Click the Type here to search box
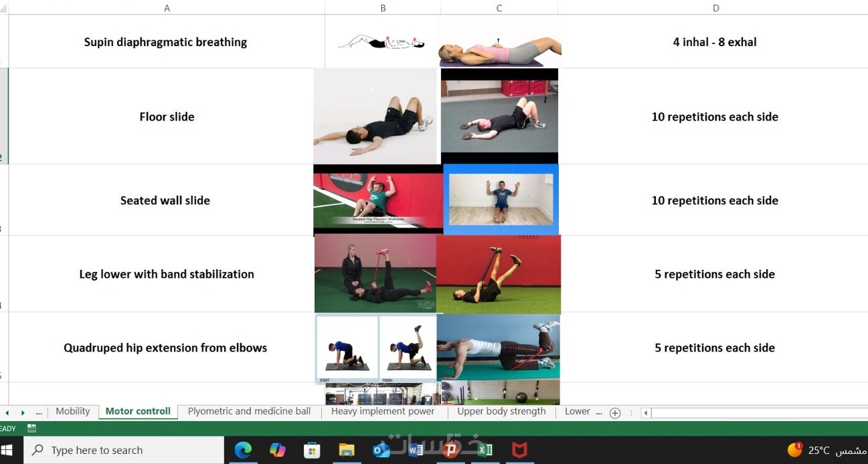 click(x=124, y=450)
